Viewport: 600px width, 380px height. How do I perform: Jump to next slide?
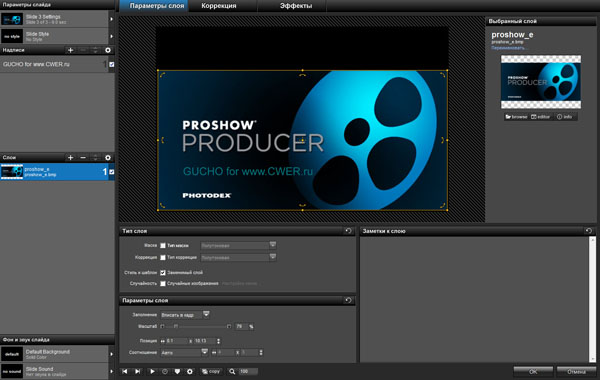pyautogui.click(x=137, y=371)
